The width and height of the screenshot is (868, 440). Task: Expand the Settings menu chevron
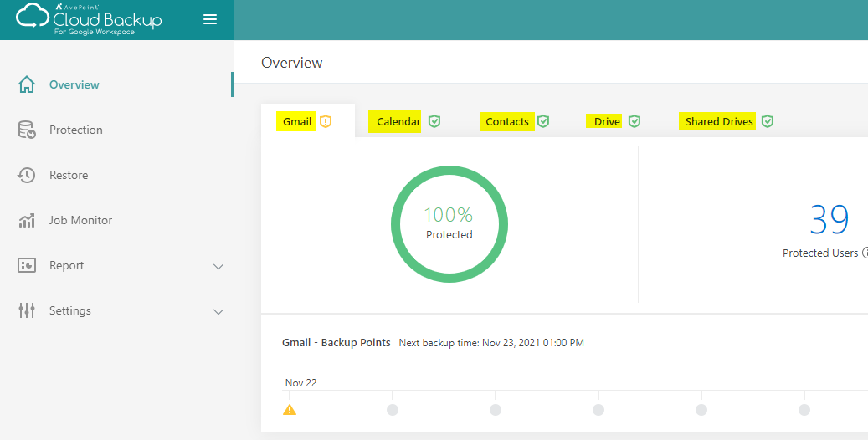click(218, 311)
